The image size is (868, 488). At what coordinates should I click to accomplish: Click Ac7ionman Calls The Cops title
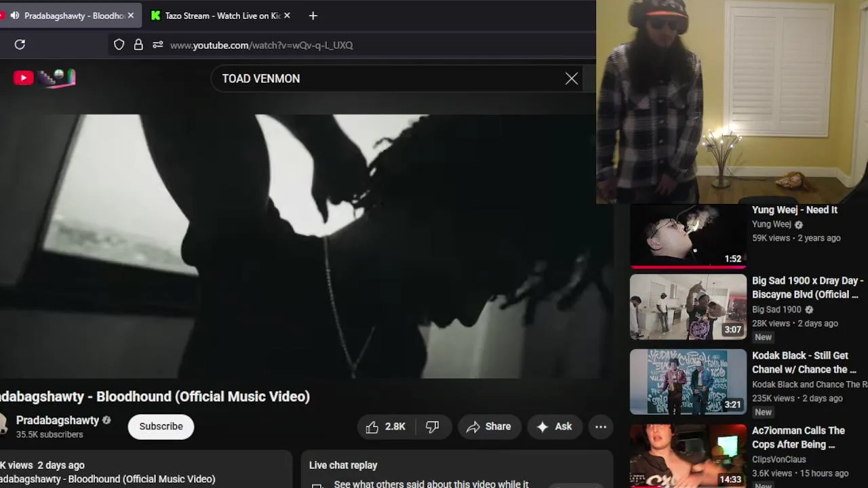click(x=798, y=437)
